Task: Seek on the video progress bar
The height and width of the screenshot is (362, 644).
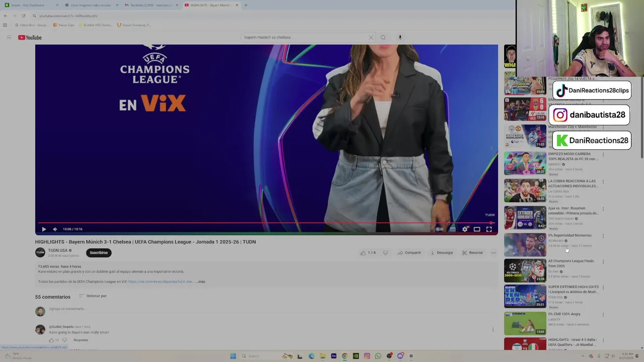Action: pyautogui.click(x=266, y=223)
